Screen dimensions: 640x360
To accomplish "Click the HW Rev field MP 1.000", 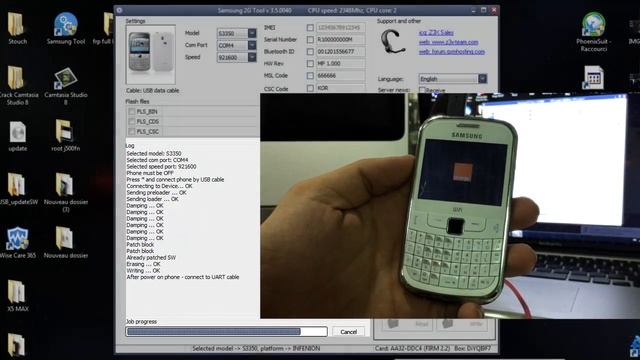I will [340, 64].
